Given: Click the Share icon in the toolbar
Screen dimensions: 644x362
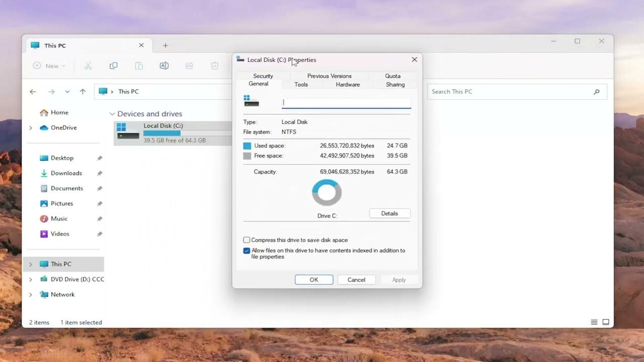Looking at the screenshot, I should point(189,66).
